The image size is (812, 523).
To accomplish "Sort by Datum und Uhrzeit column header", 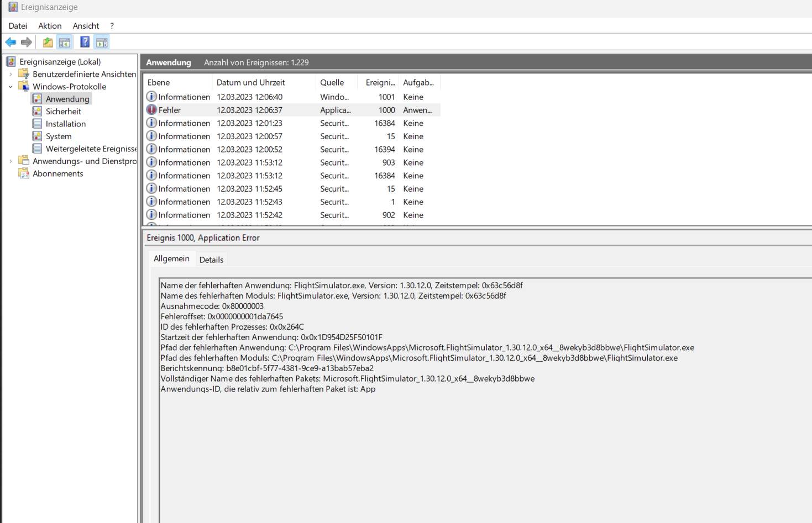I will (264, 82).
